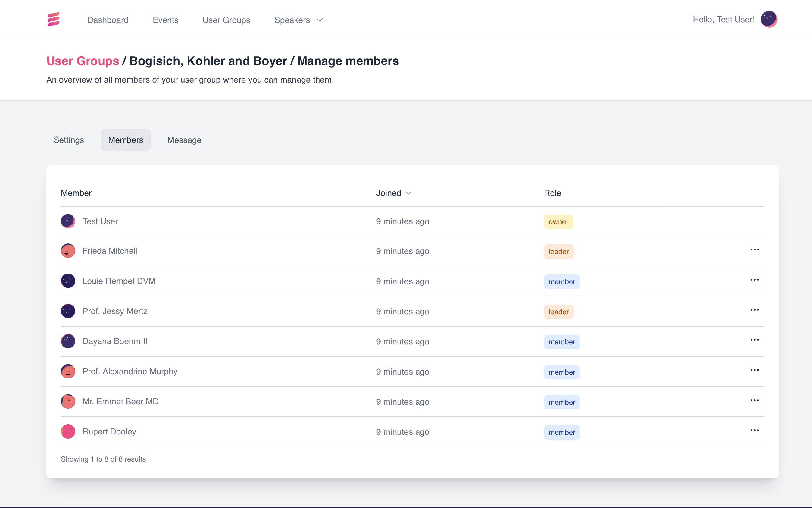Image resolution: width=812 pixels, height=508 pixels.
Task: Switch to the Message tab
Action: [184, 140]
